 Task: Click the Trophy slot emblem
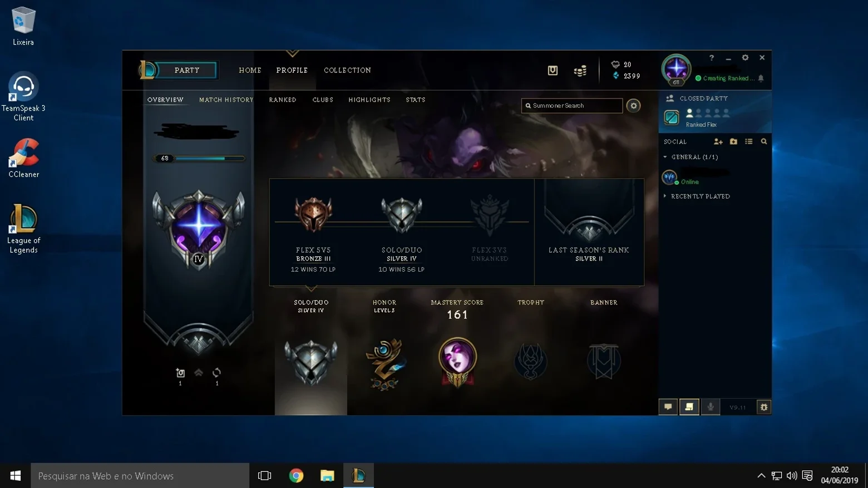(x=530, y=361)
